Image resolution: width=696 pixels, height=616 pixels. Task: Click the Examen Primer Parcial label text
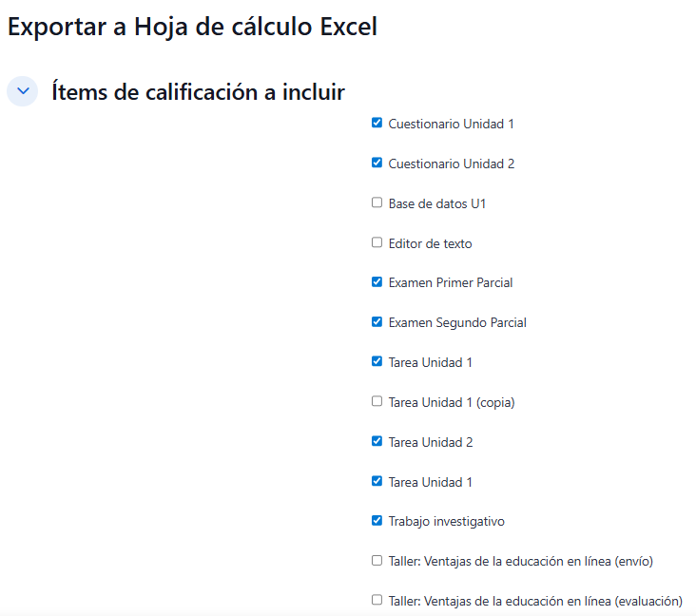[x=451, y=283]
